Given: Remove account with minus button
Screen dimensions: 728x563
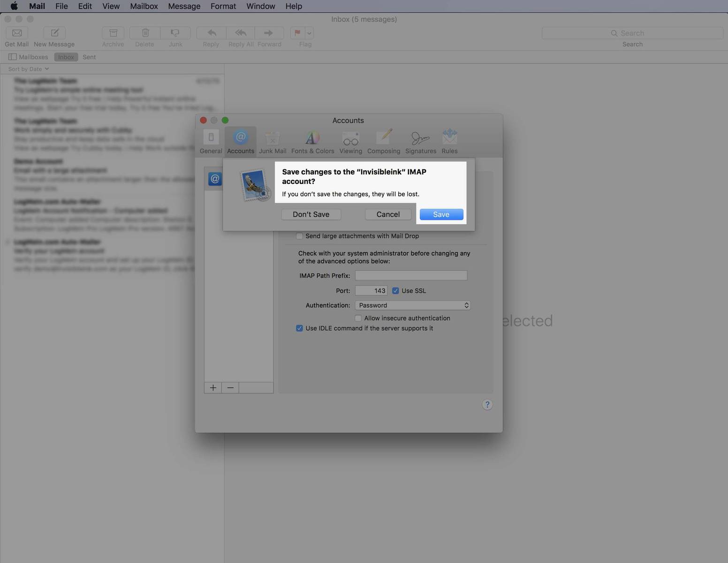Looking at the screenshot, I should (230, 388).
